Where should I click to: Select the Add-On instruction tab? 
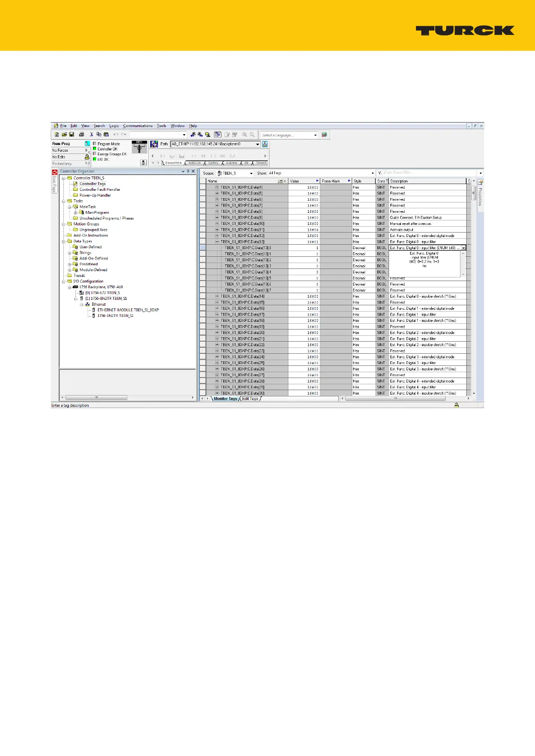coord(195,163)
